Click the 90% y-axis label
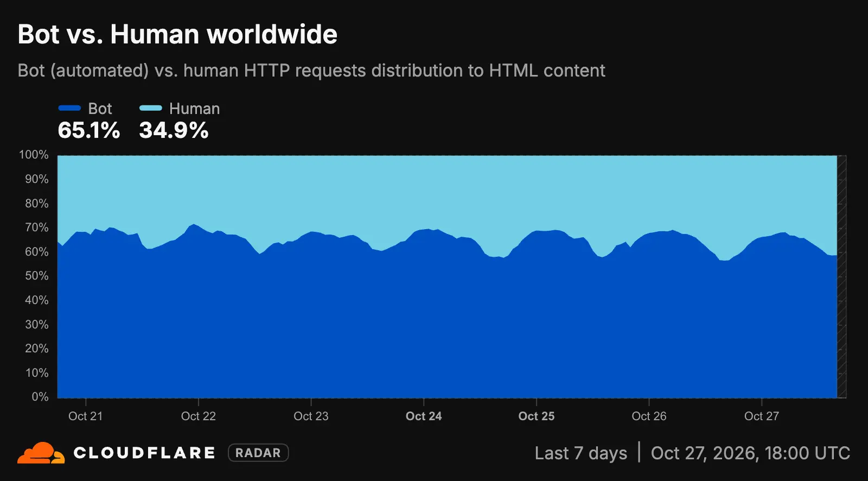This screenshot has height=481, width=868. click(x=36, y=179)
